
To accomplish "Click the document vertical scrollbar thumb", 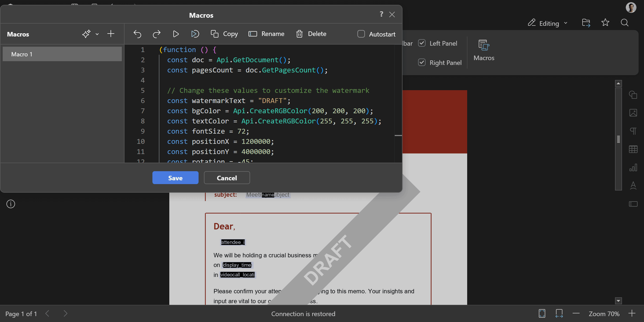I will [x=619, y=139].
